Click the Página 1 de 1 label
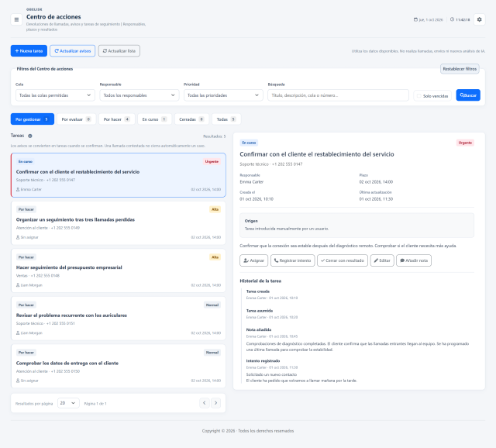The width and height of the screenshot is (496, 448). pyautogui.click(x=95, y=404)
